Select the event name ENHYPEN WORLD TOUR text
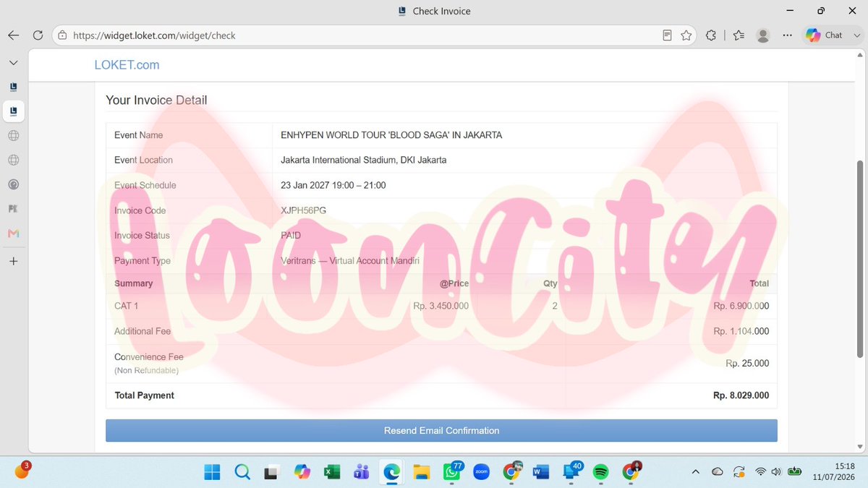 [x=391, y=135]
